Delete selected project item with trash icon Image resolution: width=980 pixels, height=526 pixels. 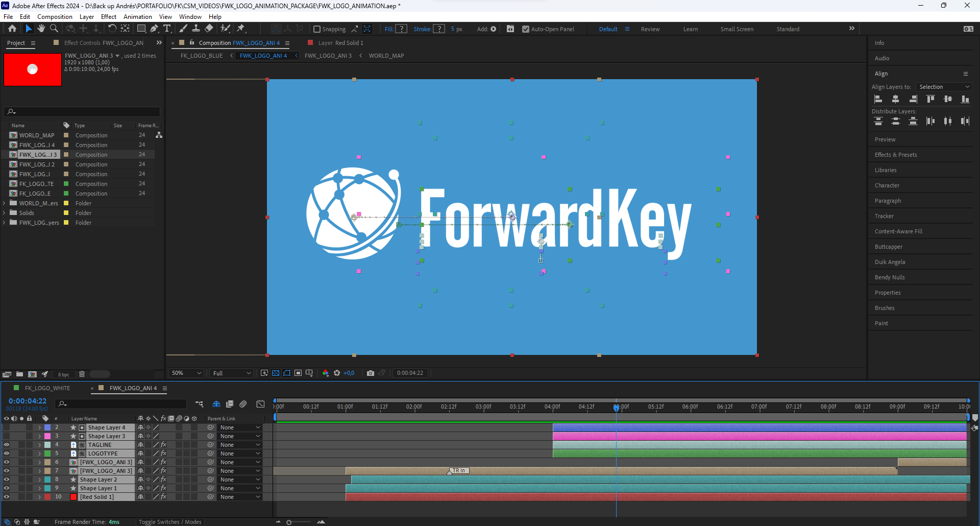[x=82, y=374]
